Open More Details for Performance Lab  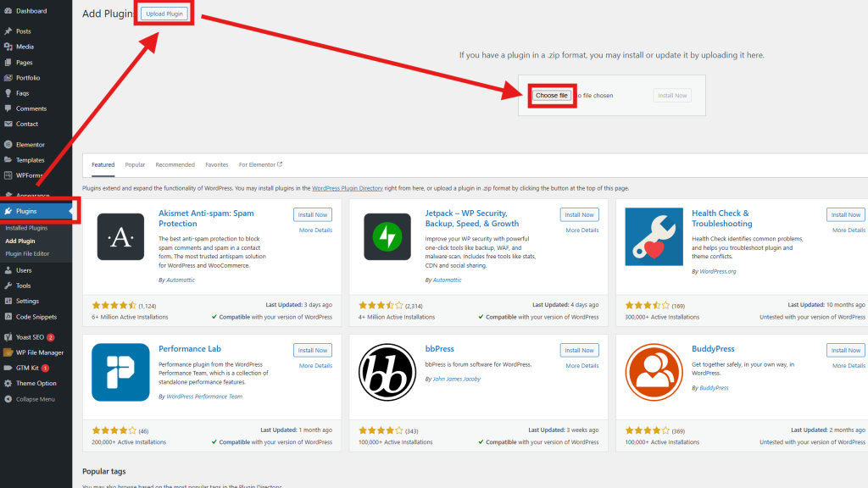tap(315, 366)
